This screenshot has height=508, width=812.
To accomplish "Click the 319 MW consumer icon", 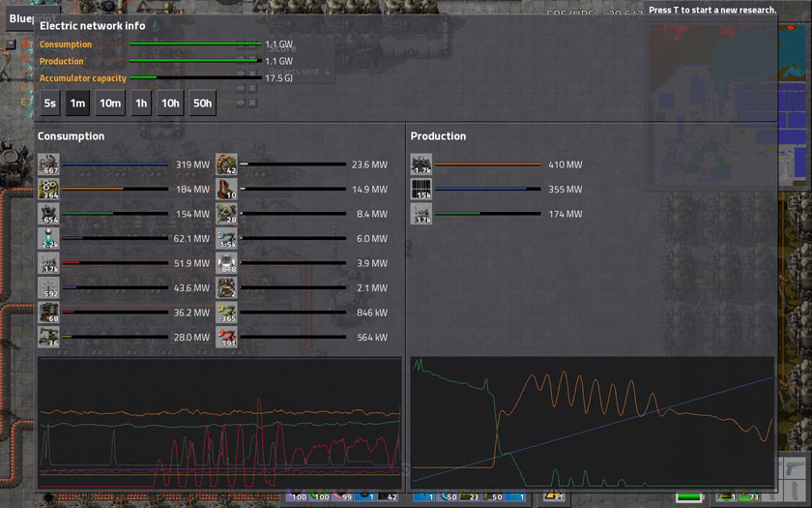I will click(x=48, y=164).
